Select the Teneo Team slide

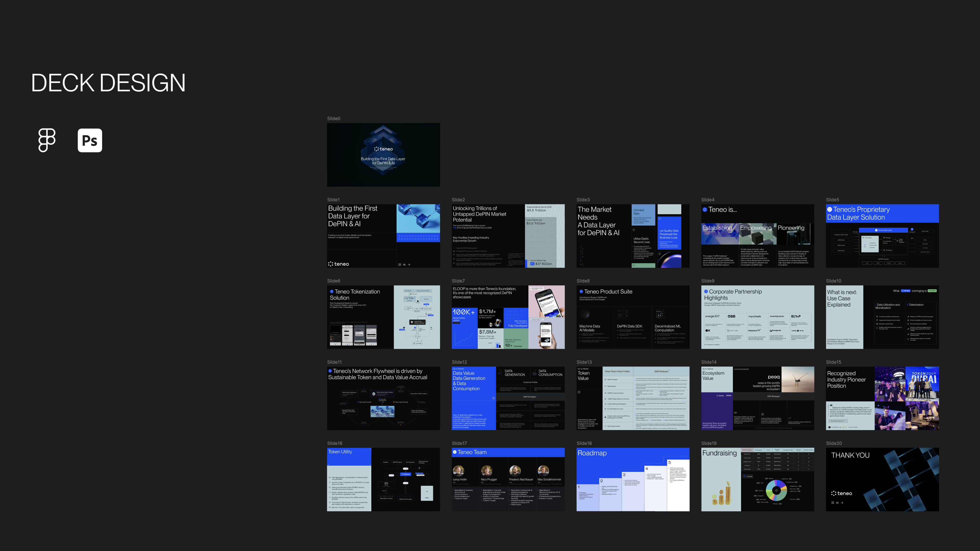[x=508, y=479]
